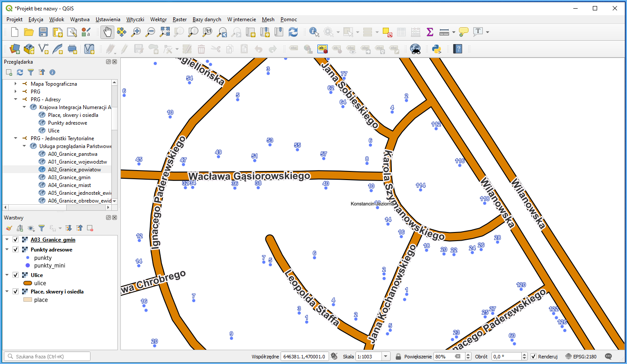Open the measure tool dropdown arrow

point(454,32)
